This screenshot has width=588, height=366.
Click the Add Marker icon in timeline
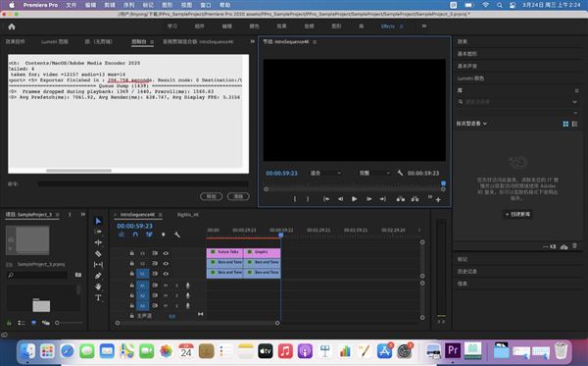(163, 235)
